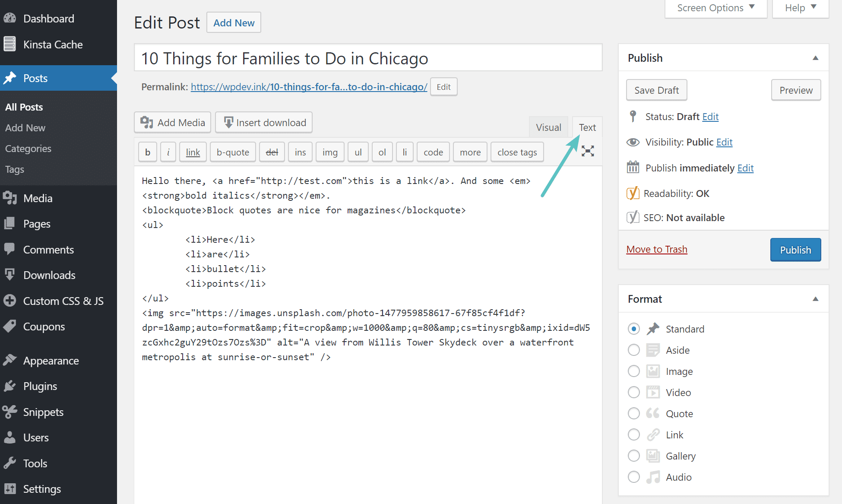The width and height of the screenshot is (842, 504).
Task: Switch to Visual editor tab
Action: [547, 127]
